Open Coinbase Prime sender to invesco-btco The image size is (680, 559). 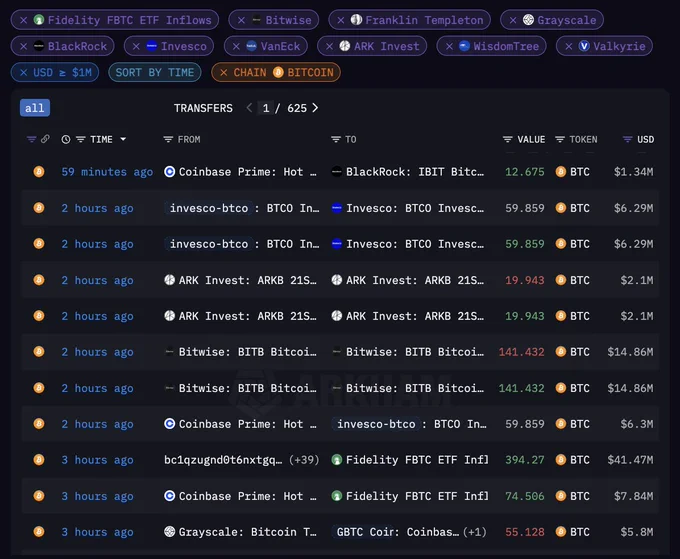[247, 424]
